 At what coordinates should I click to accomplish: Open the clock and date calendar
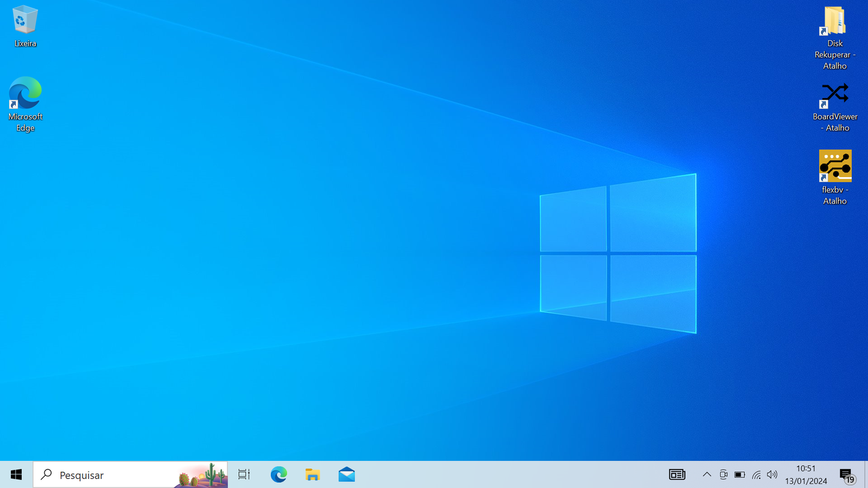[x=806, y=475]
